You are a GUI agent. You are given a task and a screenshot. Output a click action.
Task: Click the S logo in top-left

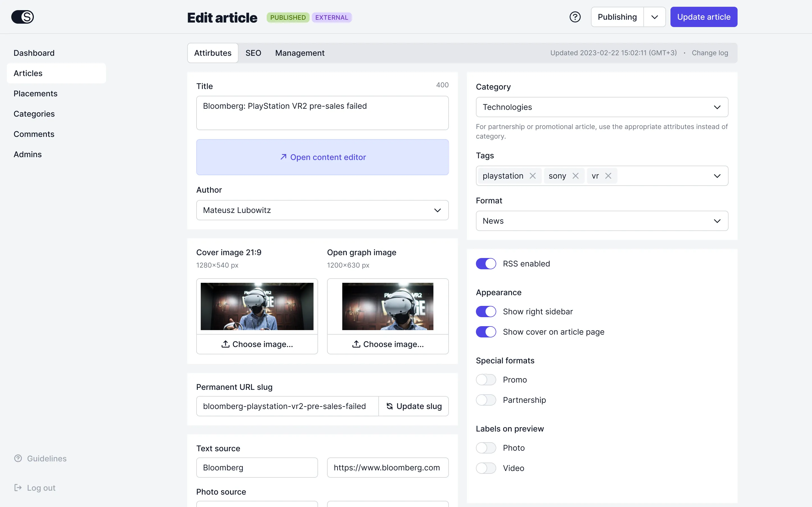point(23,17)
